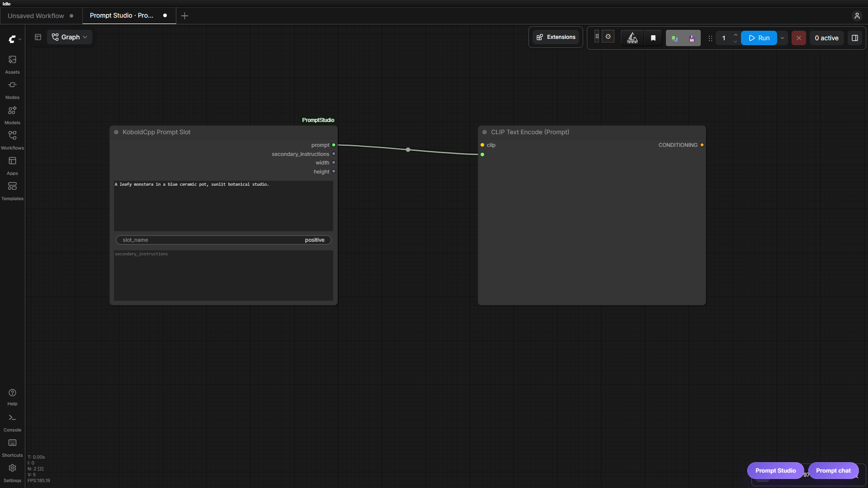Click the leafy monstera prompt text area
This screenshot has width=868, height=488.
pyautogui.click(x=223, y=206)
